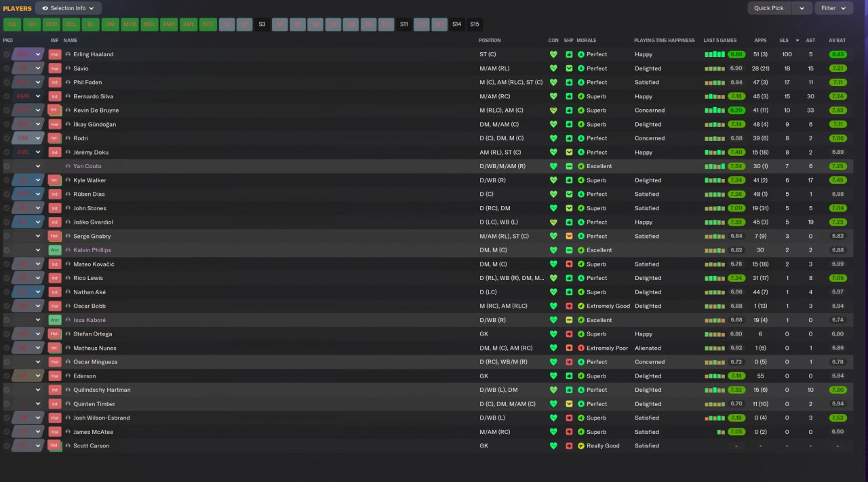Click Scott Carson's yellow morale icon
Viewport: 868px width, 482px height.
(x=580, y=445)
